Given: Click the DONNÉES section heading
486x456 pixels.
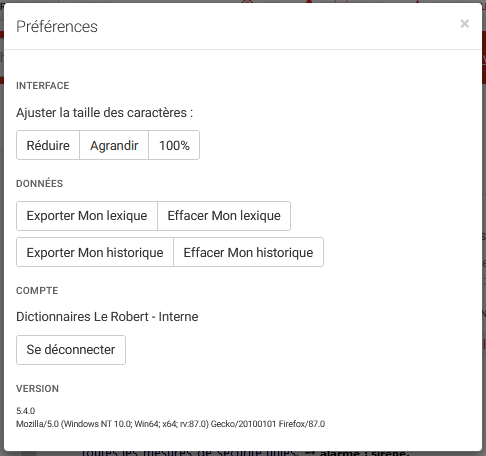Looking at the screenshot, I should pos(39,183).
